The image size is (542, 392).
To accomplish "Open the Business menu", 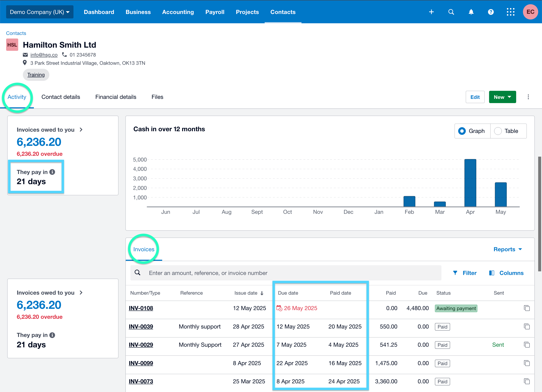I will coord(138,12).
